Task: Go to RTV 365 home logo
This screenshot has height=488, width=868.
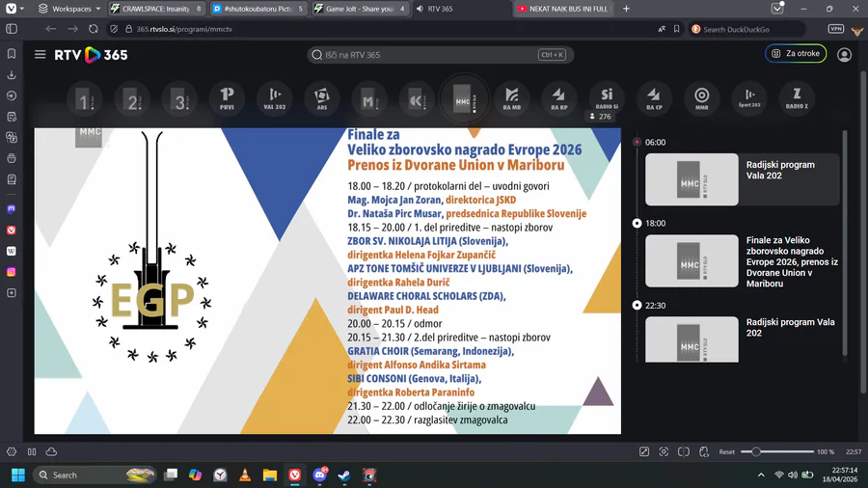Action: coord(91,55)
